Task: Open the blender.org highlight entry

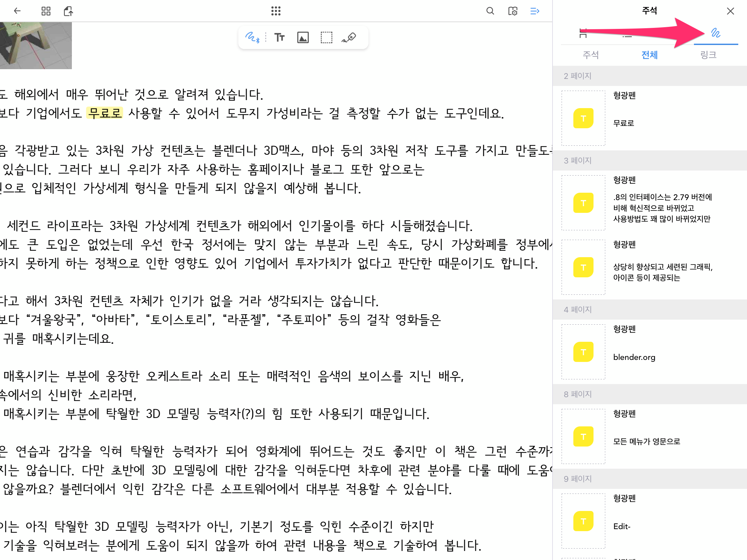Action: [x=634, y=357]
